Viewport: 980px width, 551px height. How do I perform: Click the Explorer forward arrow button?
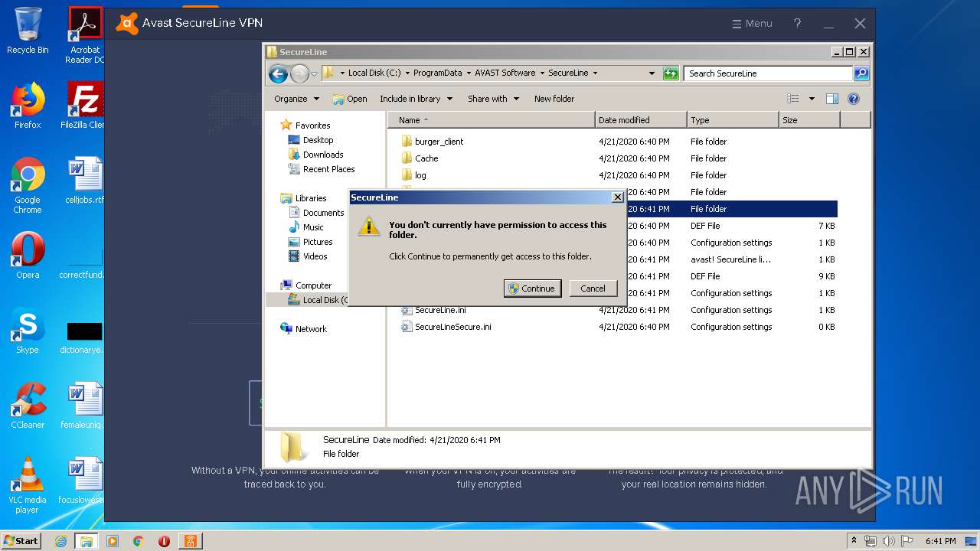coord(299,73)
